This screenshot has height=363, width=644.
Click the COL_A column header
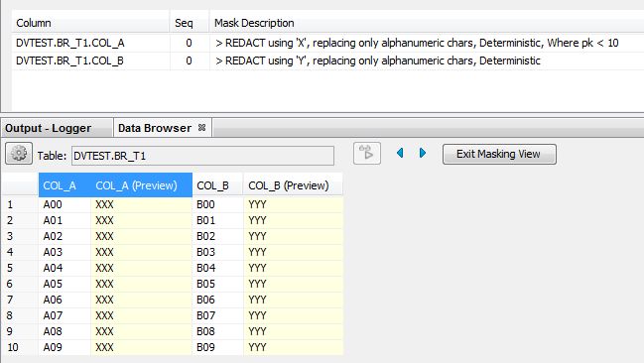pyautogui.click(x=64, y=185)
